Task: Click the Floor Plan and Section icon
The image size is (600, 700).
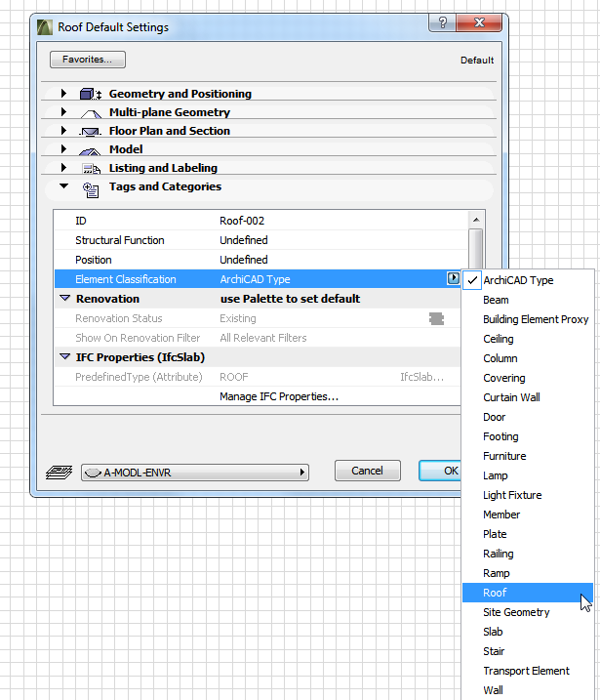Action: pyautogui.click(x=91, y=132)
